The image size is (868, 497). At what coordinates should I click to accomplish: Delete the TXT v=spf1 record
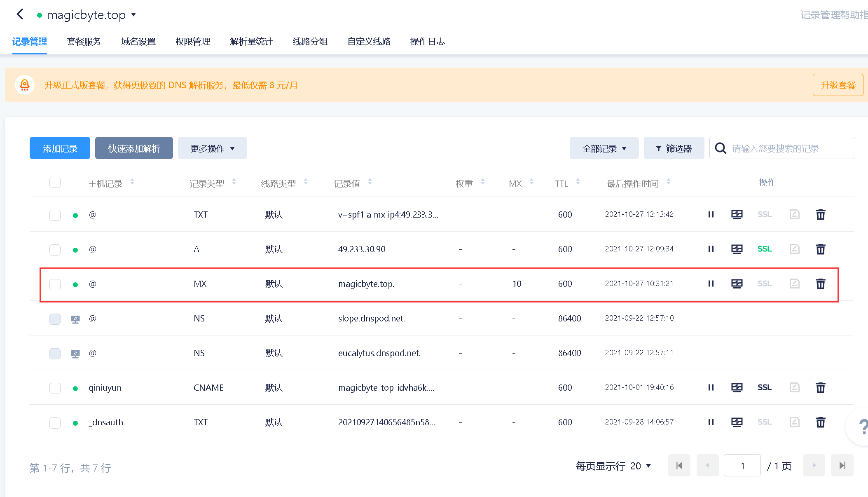[820, 214]
